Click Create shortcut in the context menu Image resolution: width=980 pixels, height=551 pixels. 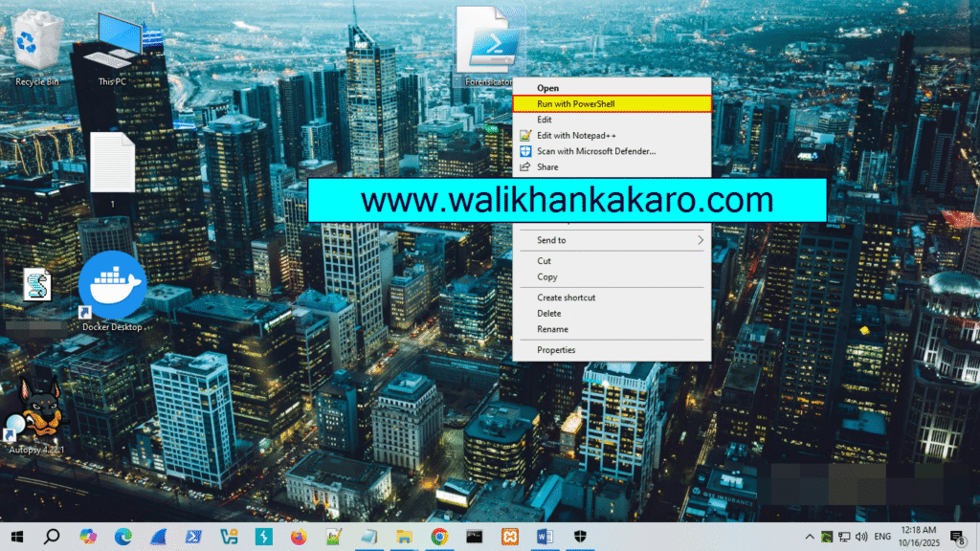point(566,298)
